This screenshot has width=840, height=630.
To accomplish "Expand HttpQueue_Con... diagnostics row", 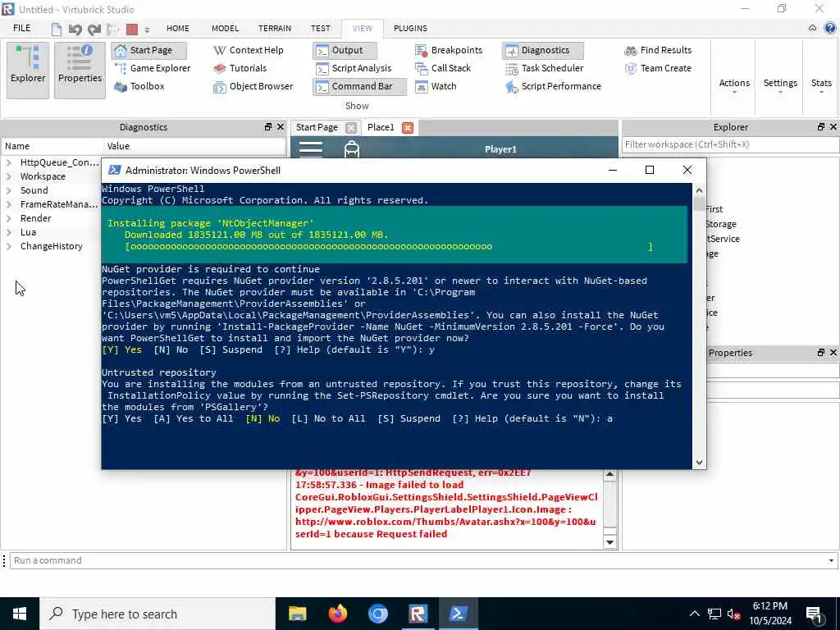I will click(8, 162).
